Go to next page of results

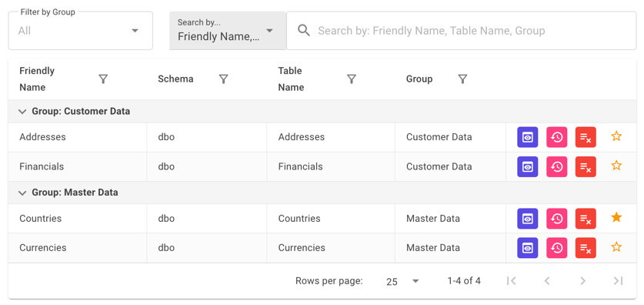point(582,281)
